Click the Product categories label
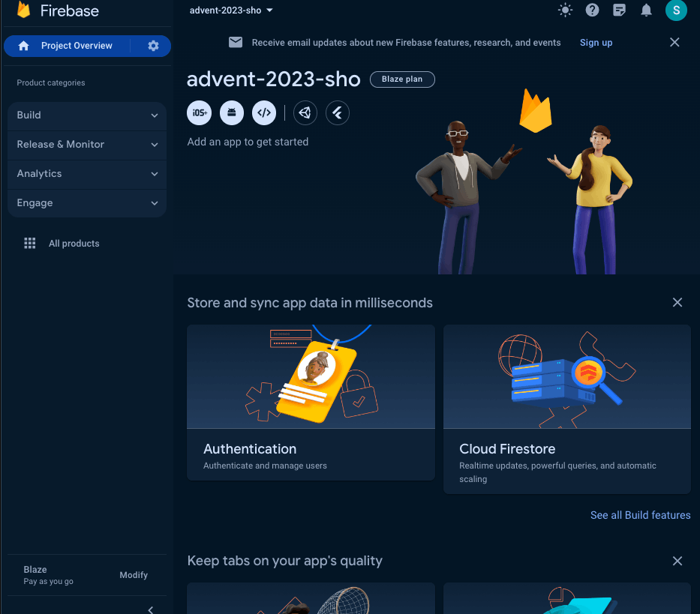 [51, 82]
